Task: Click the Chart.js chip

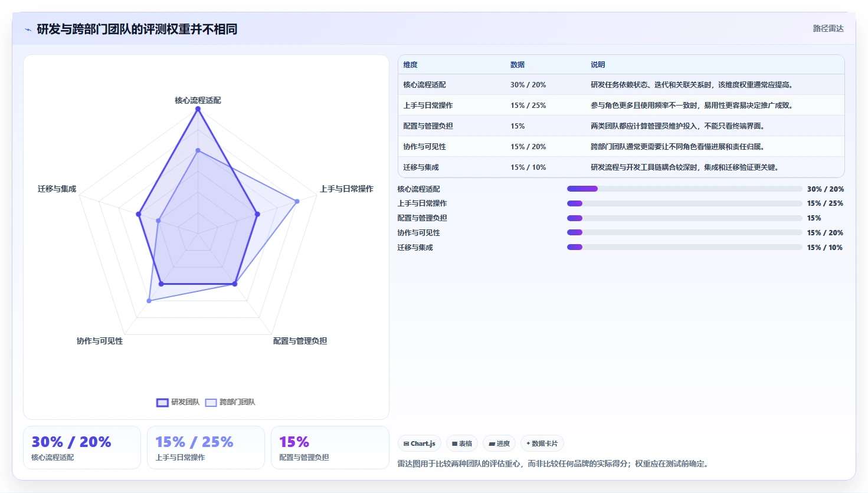Action: (x=420, y=443)
